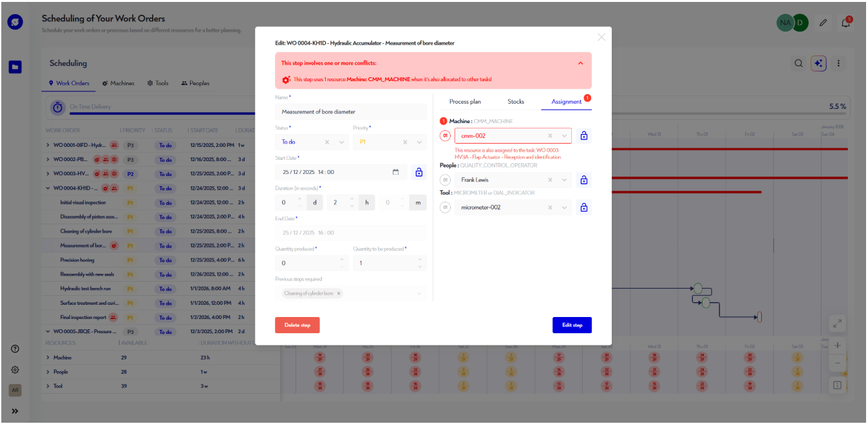Click the search magnifier in the Scheduling panel
This screenshot has width=868, height=424.
(798, 63)
